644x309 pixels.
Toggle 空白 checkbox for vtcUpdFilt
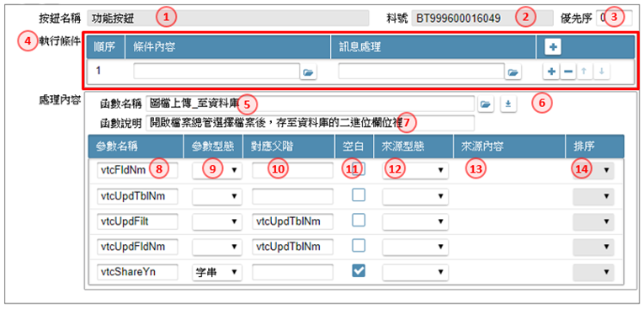pyautogui.click(x=359, y=221)
